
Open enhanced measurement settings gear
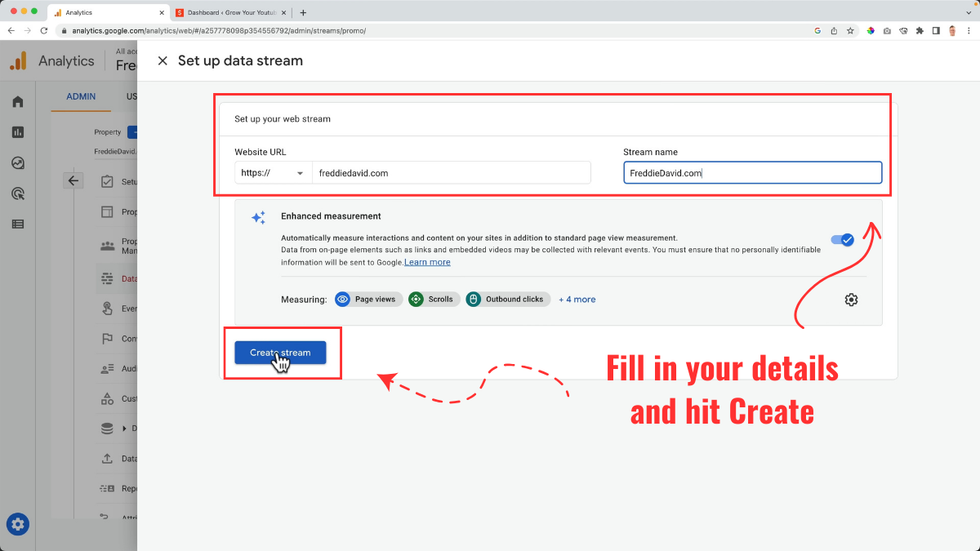(851, 300)
